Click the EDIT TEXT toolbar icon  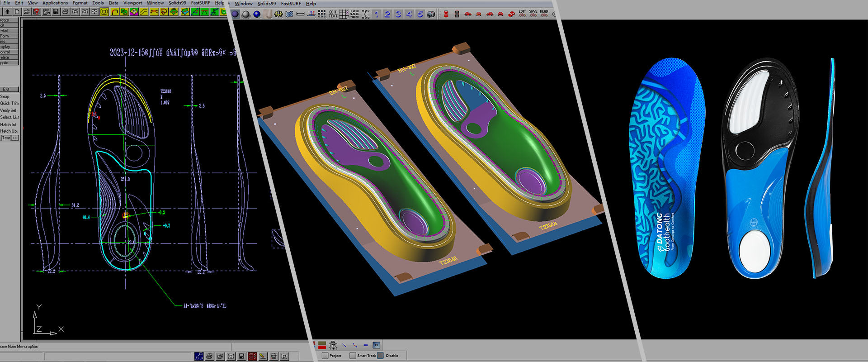(333, 14)
